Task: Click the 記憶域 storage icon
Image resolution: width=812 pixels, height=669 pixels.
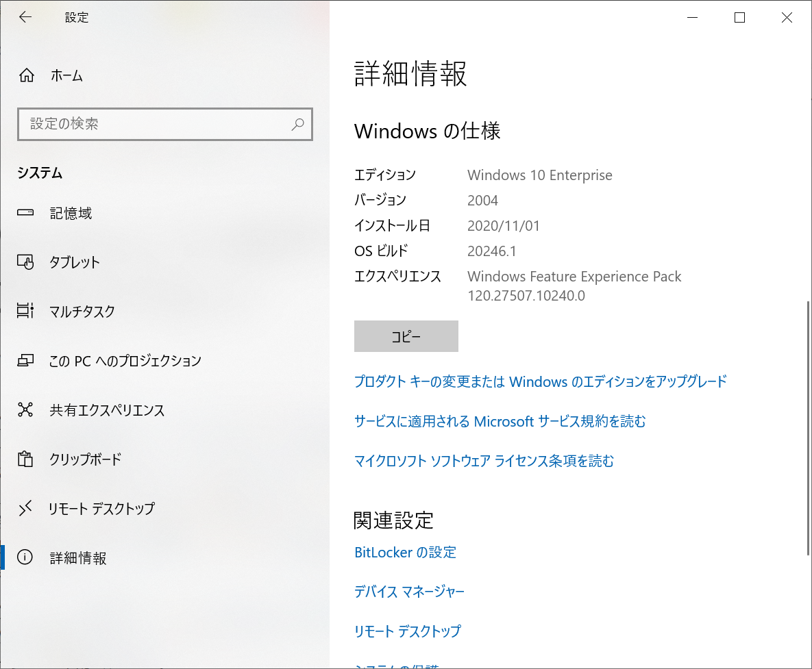Action: pos(25,213)
